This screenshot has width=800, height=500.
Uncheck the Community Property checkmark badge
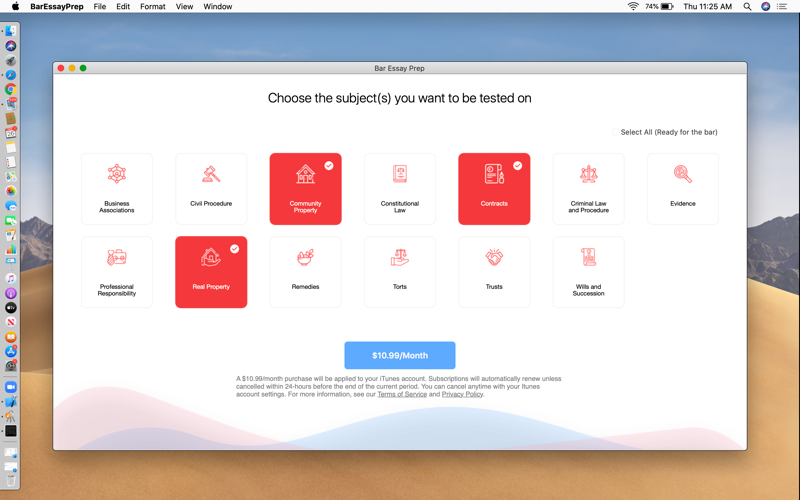click(329, 165)
